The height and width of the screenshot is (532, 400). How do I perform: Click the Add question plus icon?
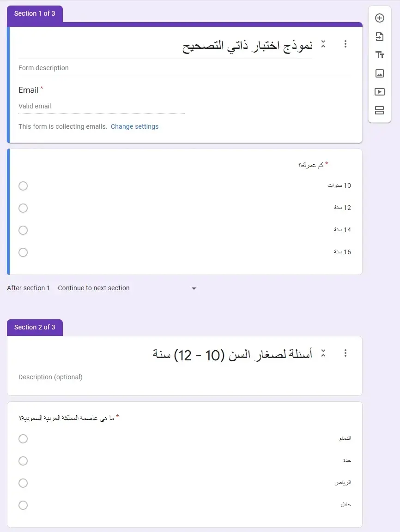click(x=379, y=18)
